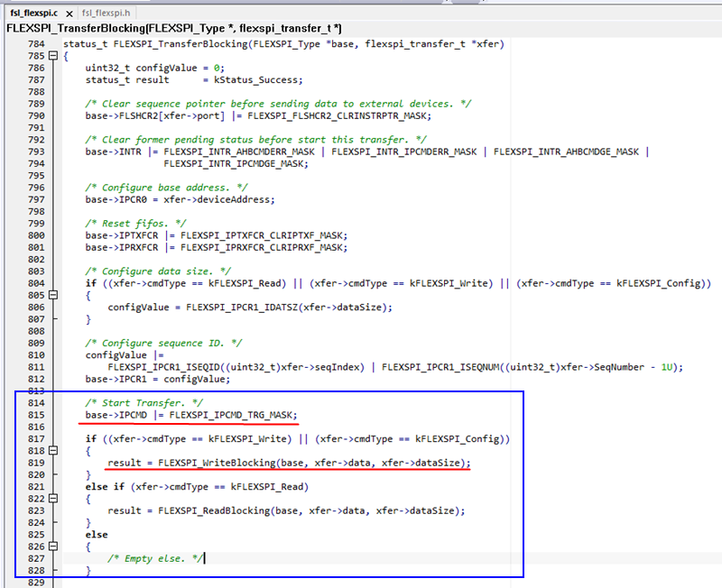Click FLEXSPI_IPCR1_ISEQNUM on line 811
Screen dimensions: 722x588
(x=440, y=367)
